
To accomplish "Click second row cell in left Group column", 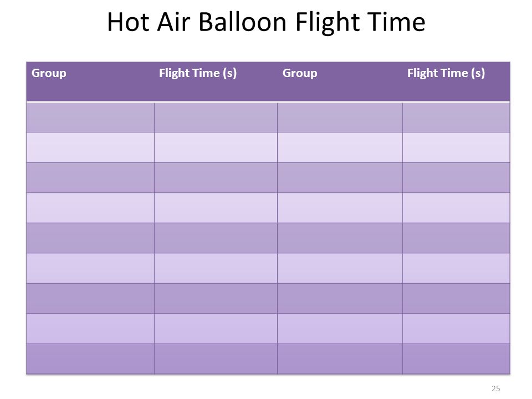I will pyautogui.click(x=90, y=147).
